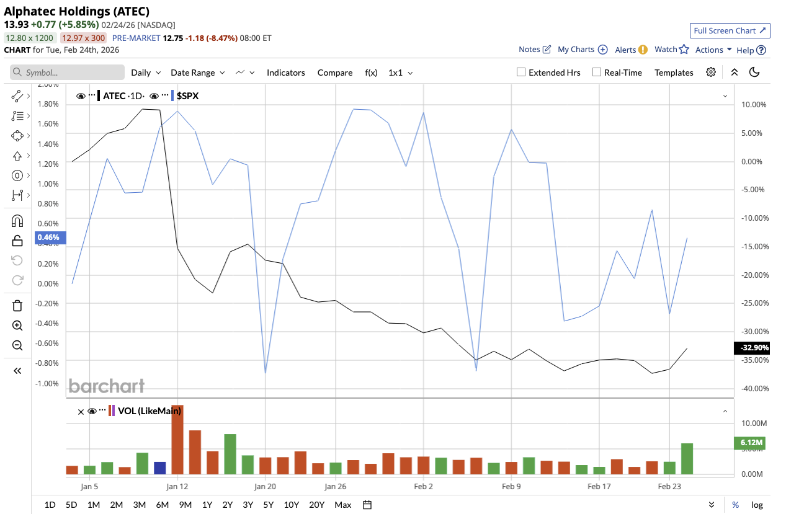Select the 1Y time range
804x532 pixels.
point(207,505)
